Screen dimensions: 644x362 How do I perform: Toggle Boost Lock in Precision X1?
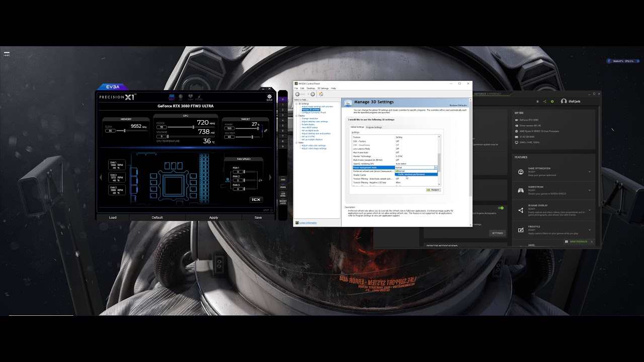pos(283,202)
